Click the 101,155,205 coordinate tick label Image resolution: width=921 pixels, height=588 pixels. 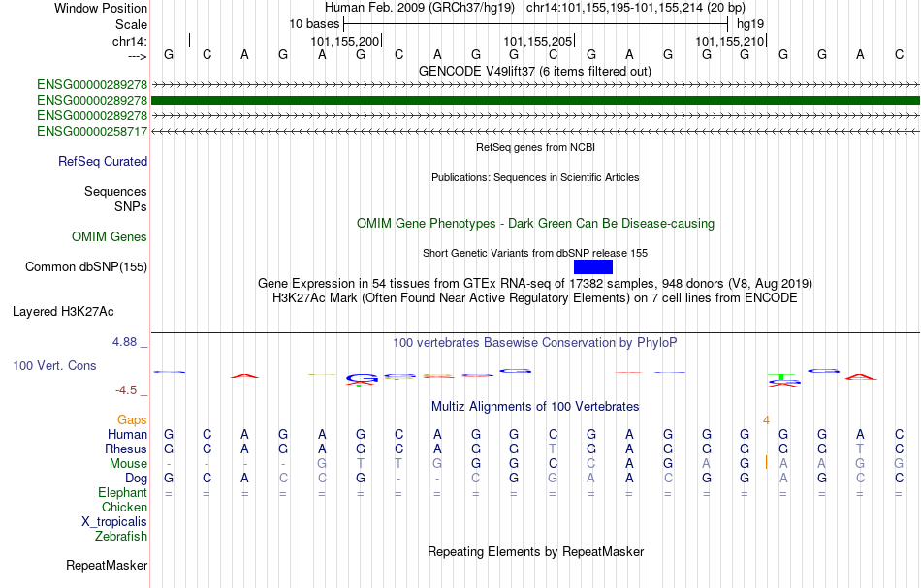537,41
